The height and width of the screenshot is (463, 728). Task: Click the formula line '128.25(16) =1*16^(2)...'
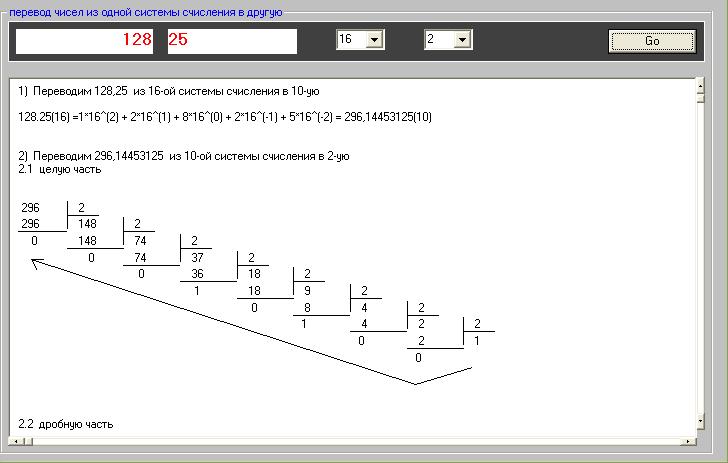pyautogui.click(x=225, y=117)
